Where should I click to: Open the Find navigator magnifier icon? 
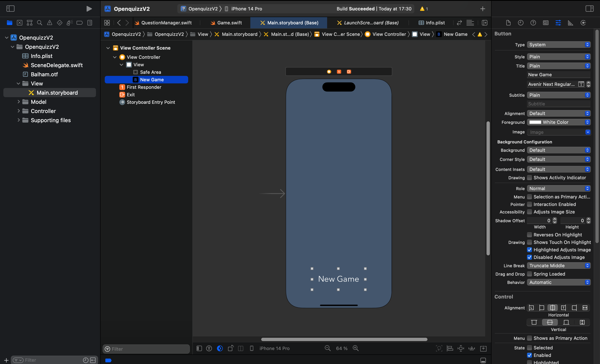pyautogui.click(x=39, y=23)
